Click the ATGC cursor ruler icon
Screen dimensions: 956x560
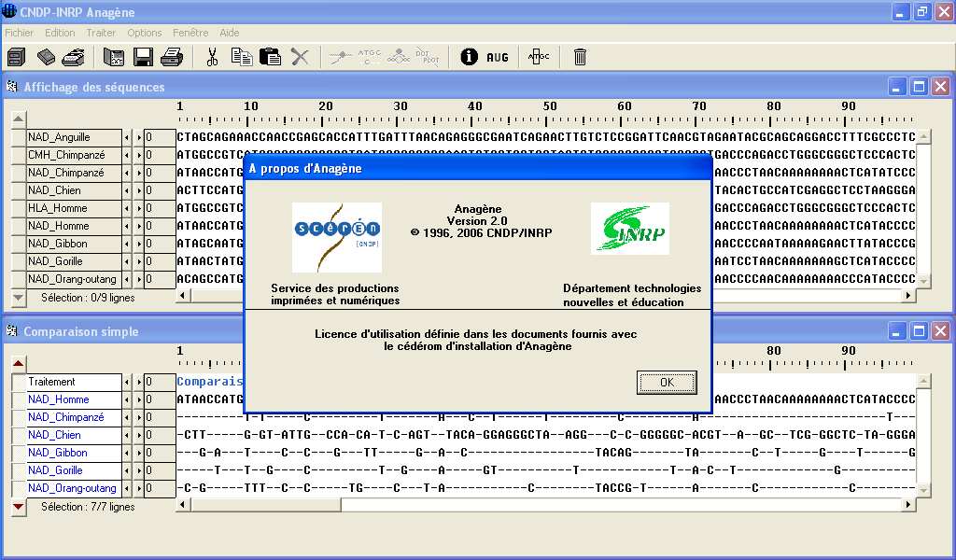pyautogui.click(x=539, y=57)
